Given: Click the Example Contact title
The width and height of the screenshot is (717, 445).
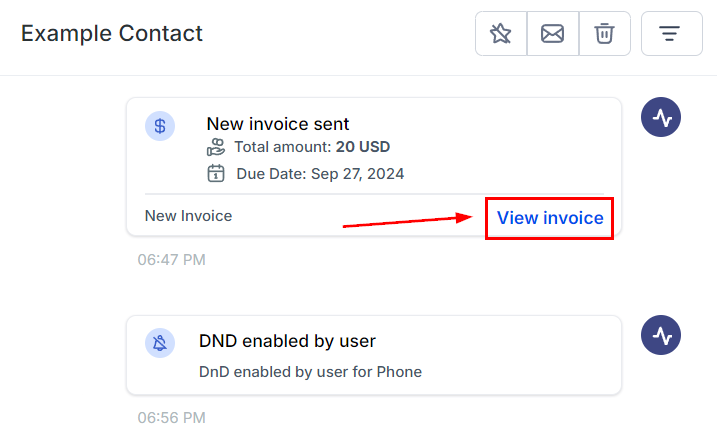Looking at the screenshot, I should coord(112,33).
